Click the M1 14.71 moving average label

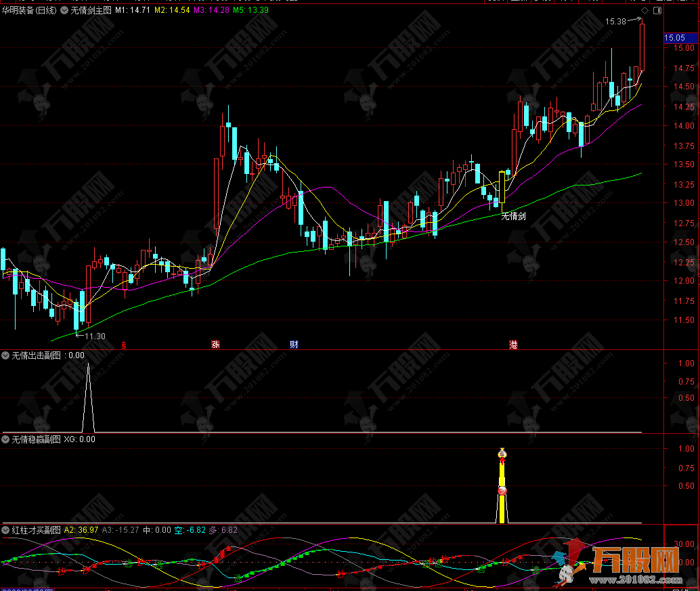pos(131,11)
